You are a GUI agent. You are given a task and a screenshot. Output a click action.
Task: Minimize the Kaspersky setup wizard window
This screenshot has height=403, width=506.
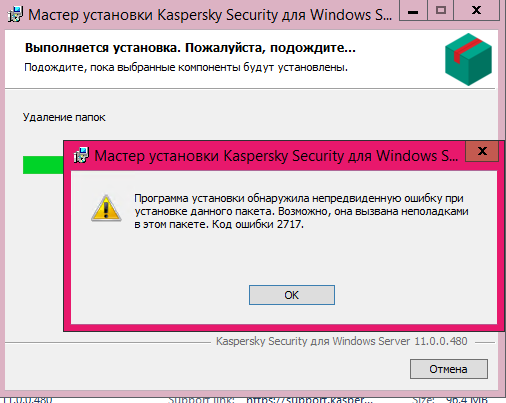pyautogui.click(x=413, y=12)
